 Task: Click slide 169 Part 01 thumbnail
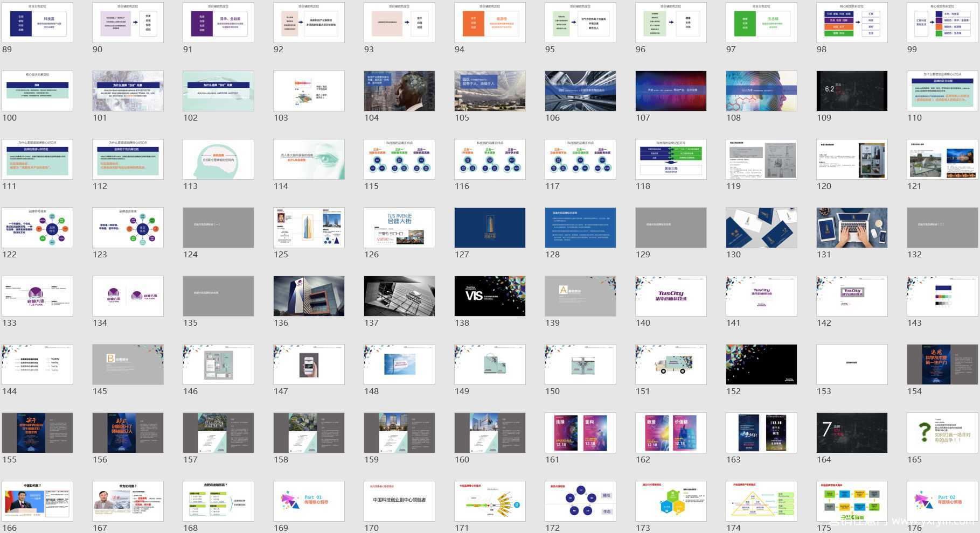[309, 501]
